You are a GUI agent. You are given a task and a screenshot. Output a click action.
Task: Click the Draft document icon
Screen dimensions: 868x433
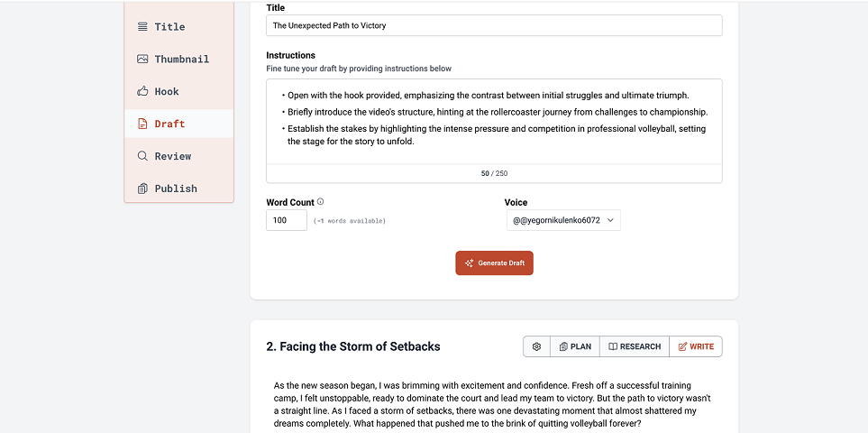142,124
